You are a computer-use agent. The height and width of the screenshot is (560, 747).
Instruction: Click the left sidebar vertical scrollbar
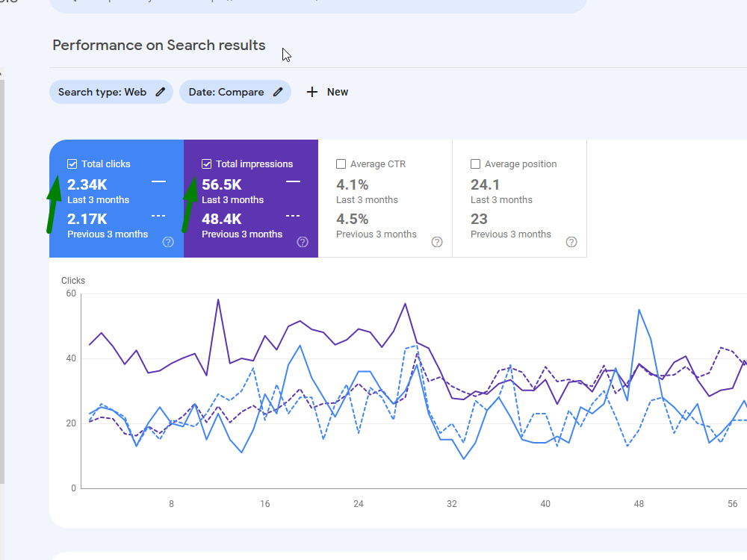coord(2,281)
